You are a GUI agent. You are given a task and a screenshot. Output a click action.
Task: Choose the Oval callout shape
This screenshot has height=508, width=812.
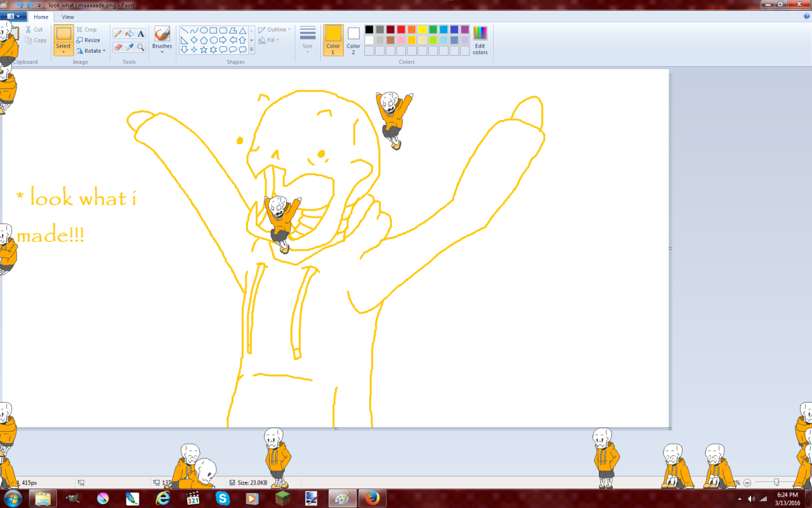point(233,50)
